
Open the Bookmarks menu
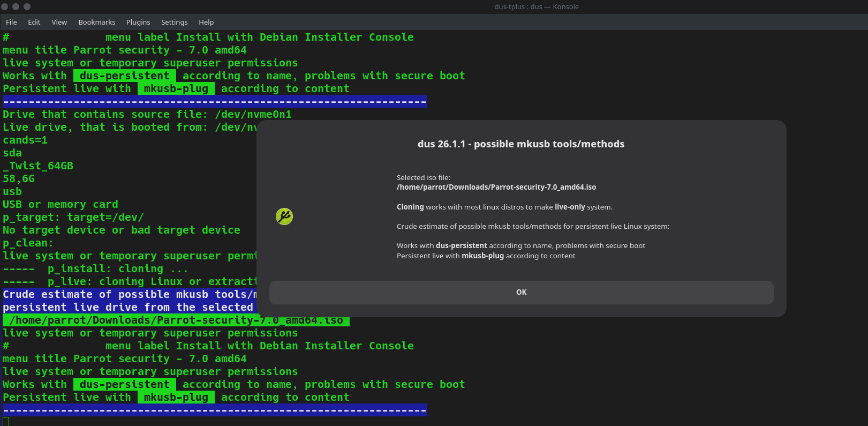tap(97, 22)
